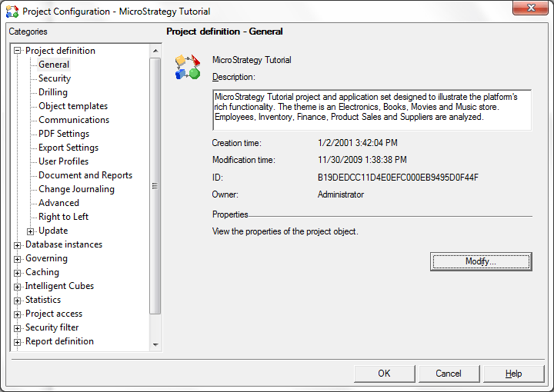Select the Governing label
This screenshot has width=554, height=392.
coord(47,258)
